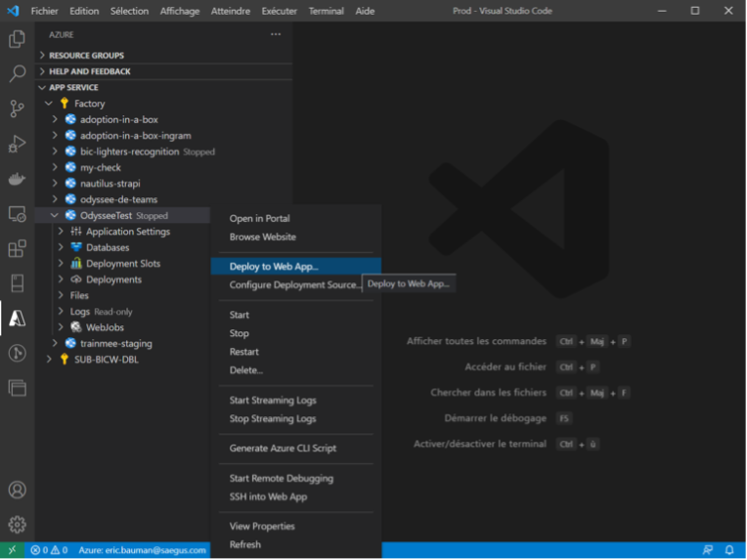Choose Restart in the context menu
This screenshot has height=560, width=747.
(x=296, y=352)
